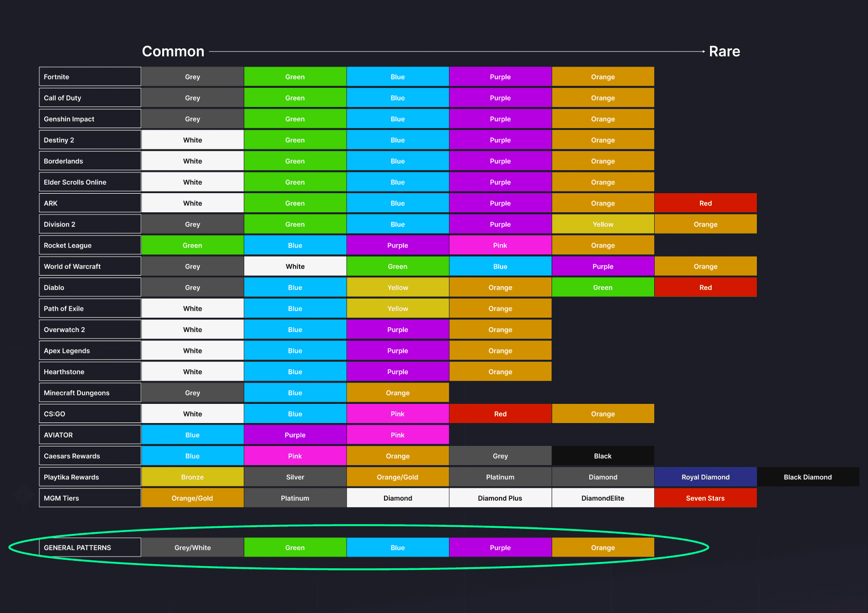Viewport: 868px width, 613px height.
Task: Click the Orange cell in World of Warcraft row
Action: (x=705, y=267)
